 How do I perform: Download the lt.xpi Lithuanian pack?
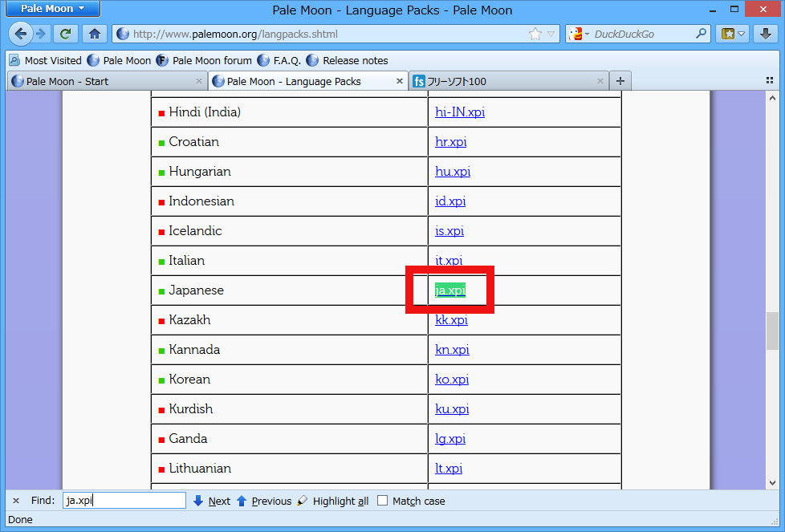[x=449, y=469]
